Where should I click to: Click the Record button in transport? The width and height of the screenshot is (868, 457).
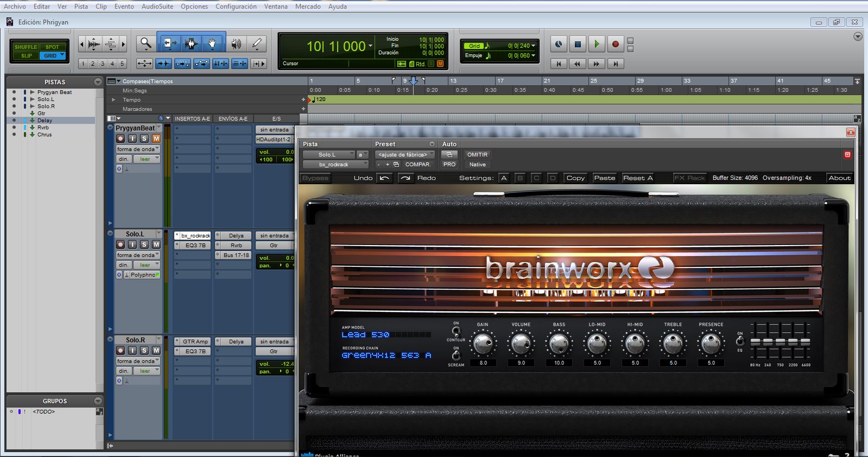tap(615, 44)
